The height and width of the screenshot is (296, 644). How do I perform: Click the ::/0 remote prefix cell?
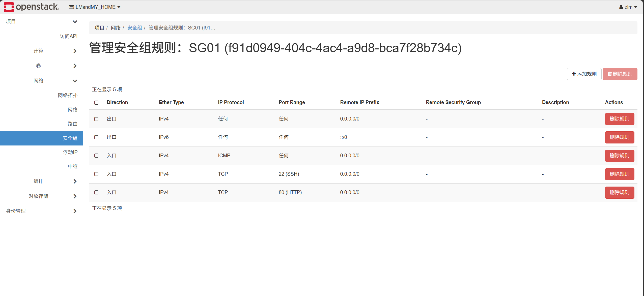(344, 137)
